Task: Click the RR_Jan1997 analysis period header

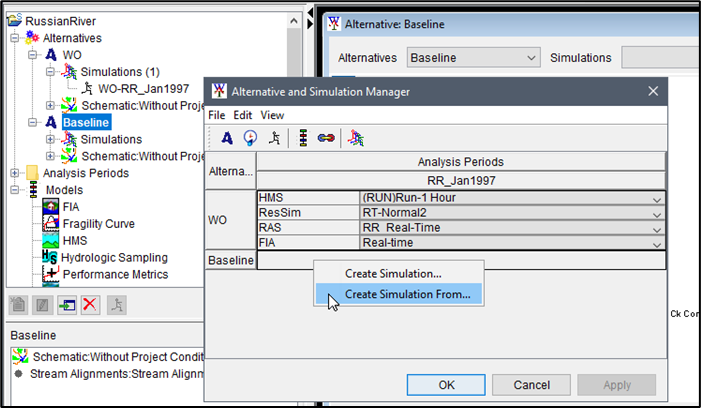Action: (x=461, y=181)
